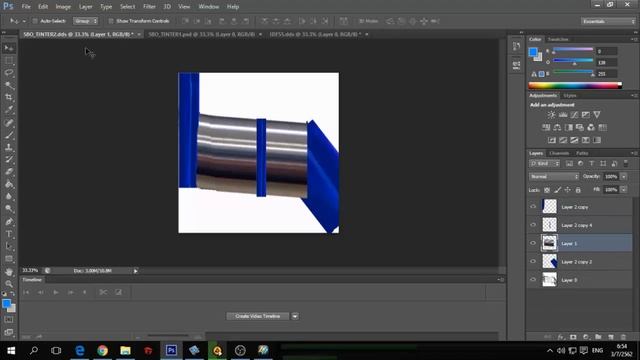Open the Auto-Select Group dropdown
The height and width of the screenshot is (360, 640).
(85, 21)
